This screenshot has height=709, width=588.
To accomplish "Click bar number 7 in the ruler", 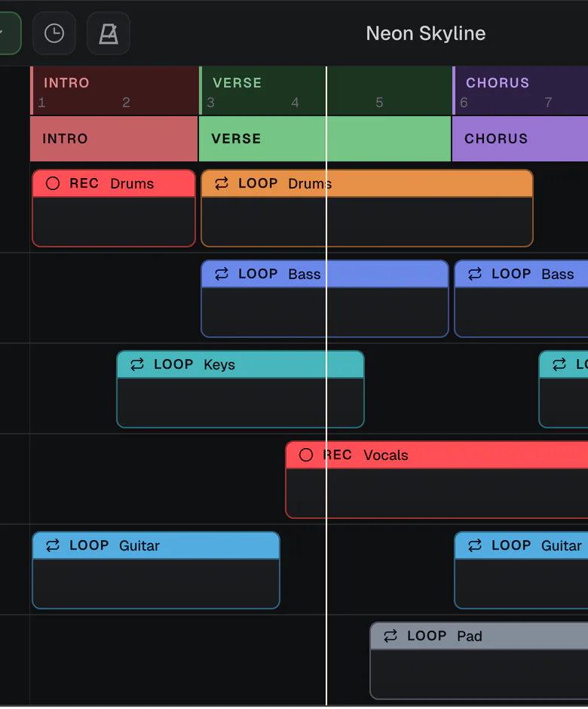I will [548, 103].
